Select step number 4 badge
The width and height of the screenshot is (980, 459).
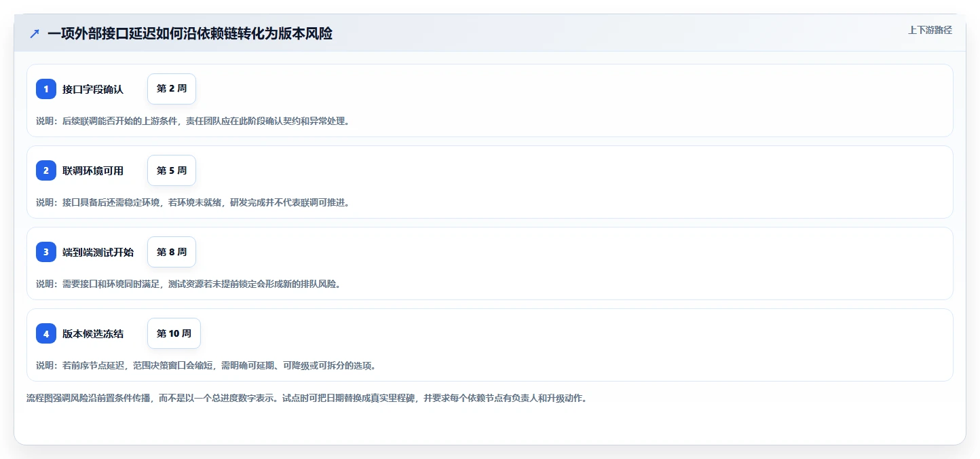point(46,333)
